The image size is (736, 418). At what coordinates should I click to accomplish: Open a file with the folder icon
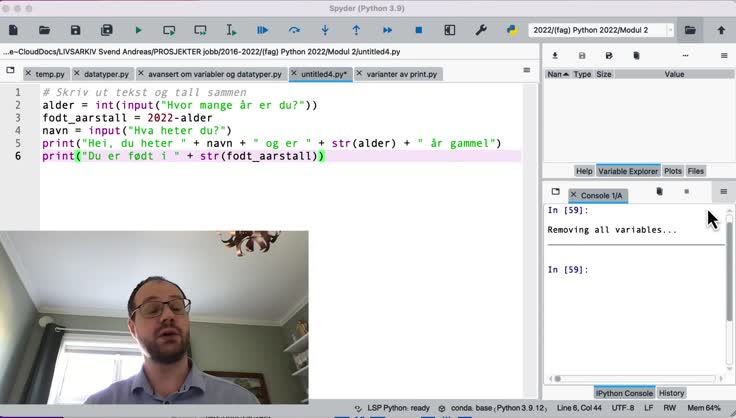45,30
